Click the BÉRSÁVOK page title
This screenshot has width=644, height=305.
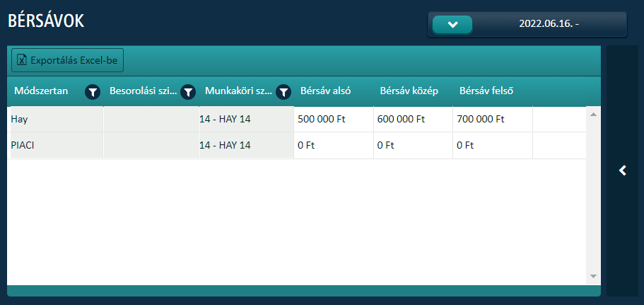pyautogui.click(x=46, y=21)
